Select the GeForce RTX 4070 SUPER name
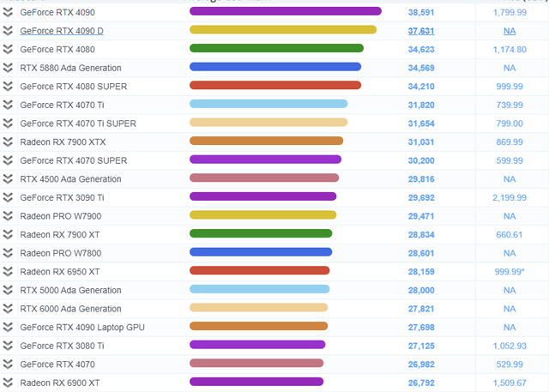Image resolution: width=549 pixels, height=392 pixels. (x=73, y=160)
